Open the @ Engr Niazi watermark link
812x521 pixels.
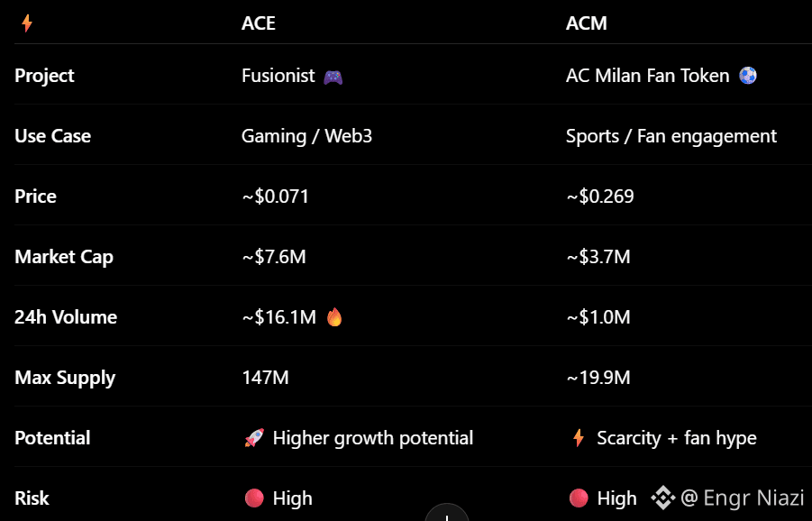tap(742, 498)
